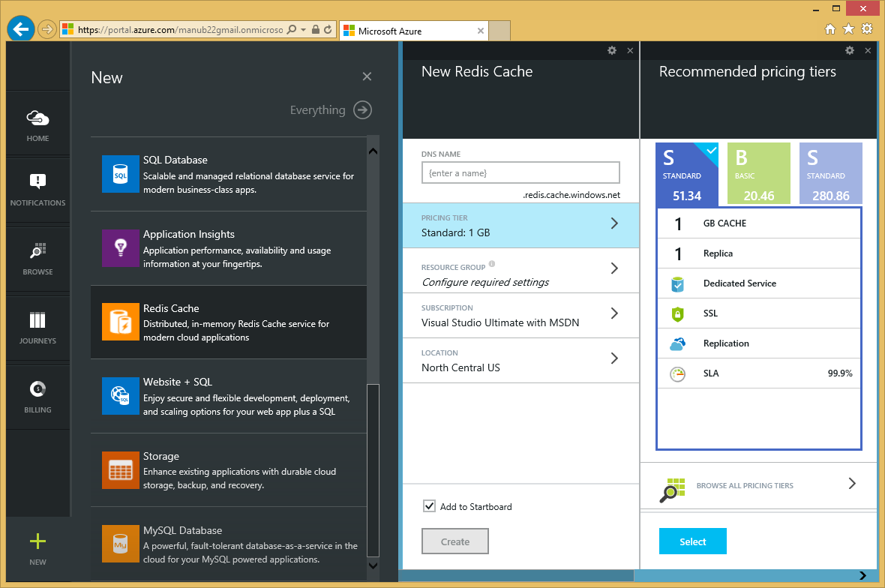Screen dimensions: 885x588
Task: Select the Standard 51.34 pricing tile
Action: click(x=687, y=173)
